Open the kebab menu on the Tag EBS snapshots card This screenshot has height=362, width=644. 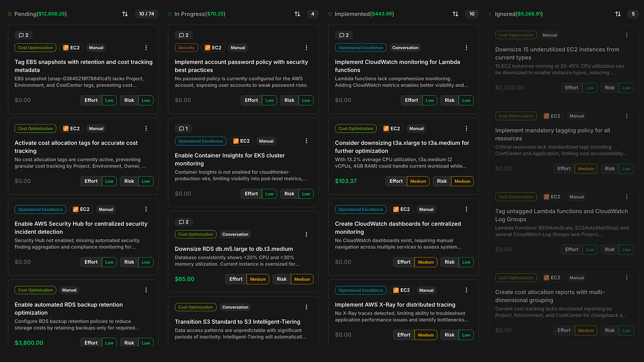coord(146,47)
